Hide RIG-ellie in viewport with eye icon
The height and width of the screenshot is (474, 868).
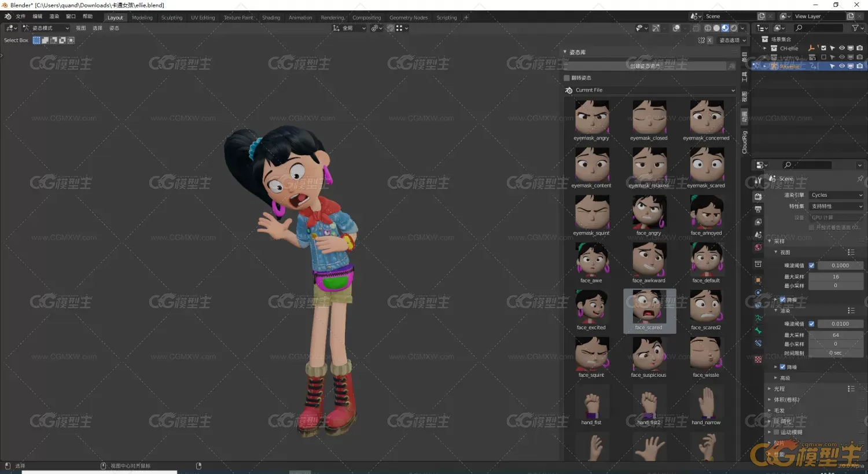842,66
